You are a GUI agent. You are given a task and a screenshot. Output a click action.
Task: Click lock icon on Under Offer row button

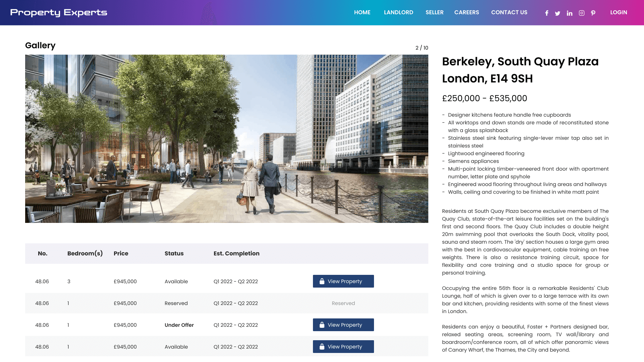(x=322, y=325)
